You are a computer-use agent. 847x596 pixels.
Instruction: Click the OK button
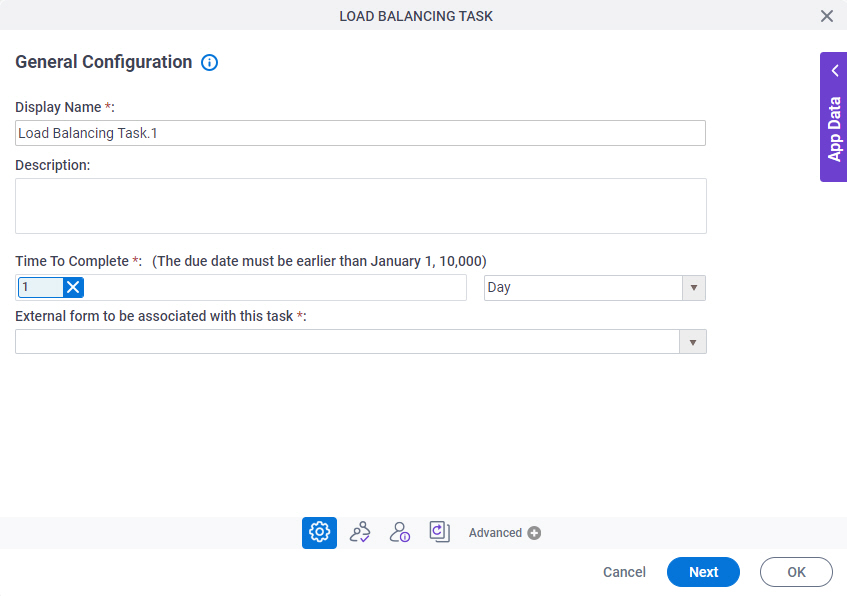tap(796, 572)
